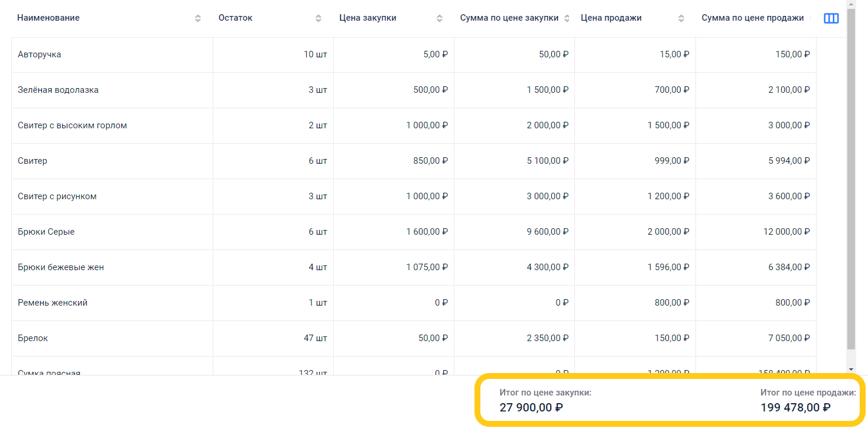This screenshot has height=428, width=868.
Task: Sort by Остаток column arrows
Action: coord(318,18)
